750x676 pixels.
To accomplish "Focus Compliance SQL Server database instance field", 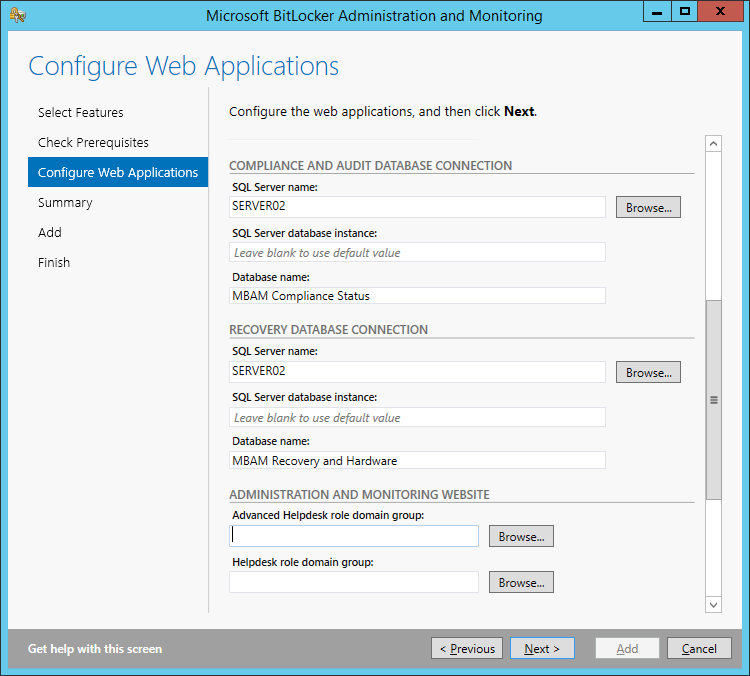I will pyautogui.click(x=417, y=252).
